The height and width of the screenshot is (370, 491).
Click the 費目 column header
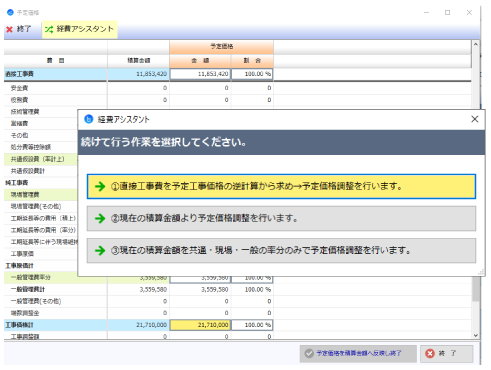[55, 60]
